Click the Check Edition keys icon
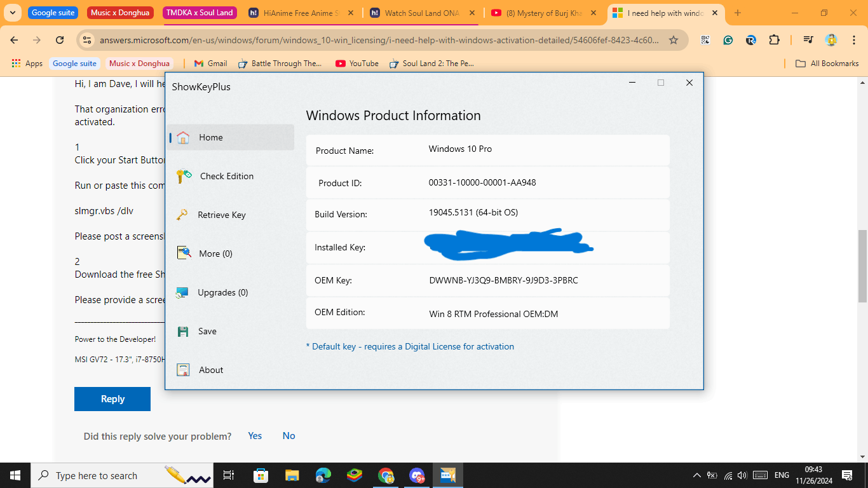This screenshot has height=488, width=868. [184, 176]
